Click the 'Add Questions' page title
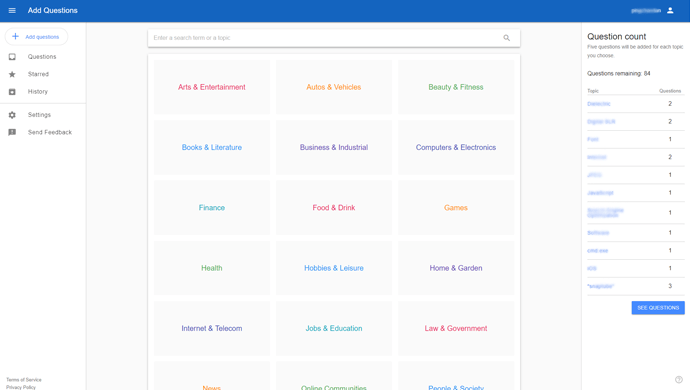 tap(53, 10)
